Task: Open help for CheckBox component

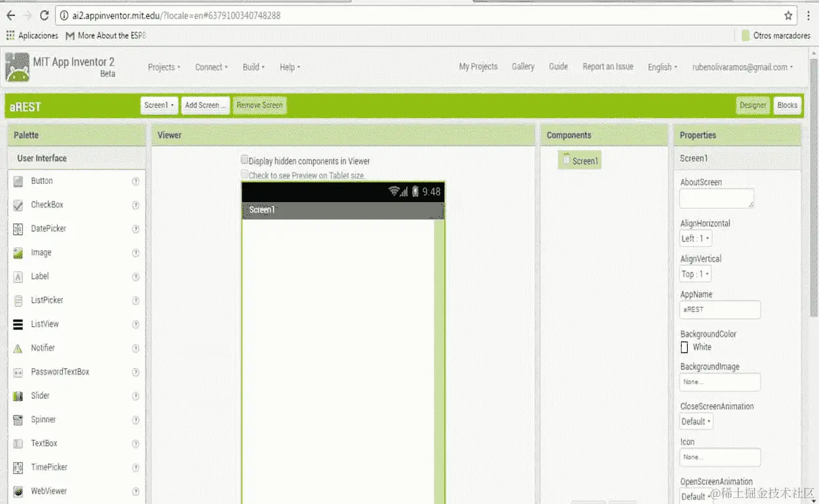Action: (136, 205)
